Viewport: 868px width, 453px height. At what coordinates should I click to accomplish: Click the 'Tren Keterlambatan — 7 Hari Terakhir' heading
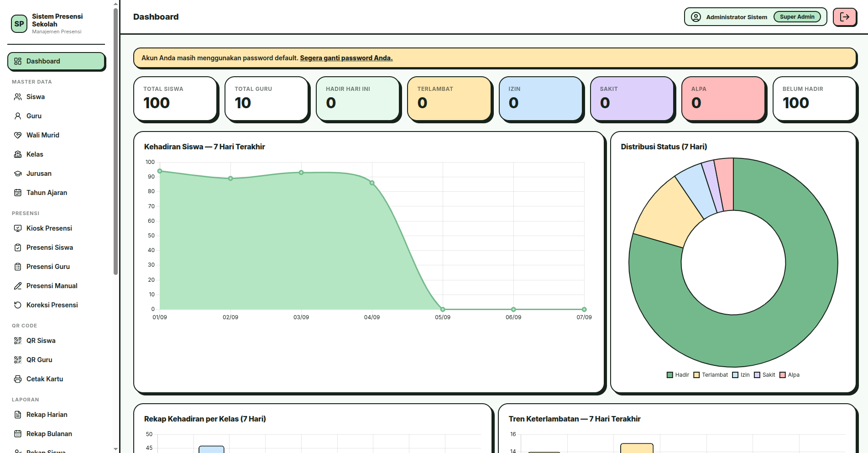point(575,419)
